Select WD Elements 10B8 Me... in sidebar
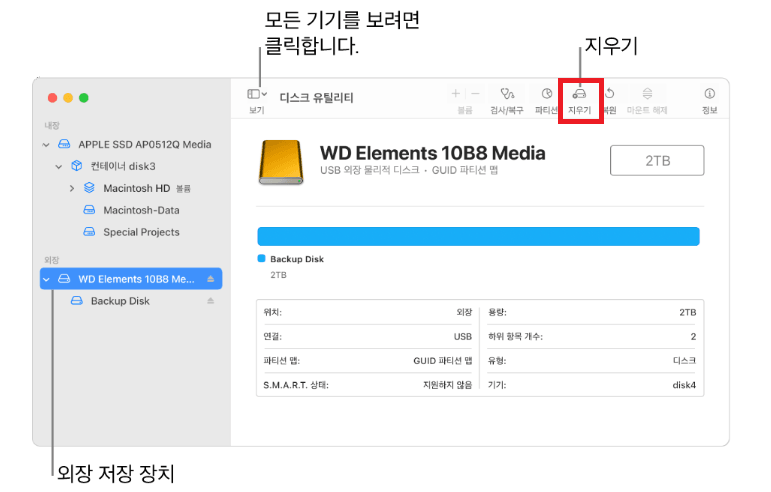The width and height of the screenshot is (771, 492). [x=131, y=279]
